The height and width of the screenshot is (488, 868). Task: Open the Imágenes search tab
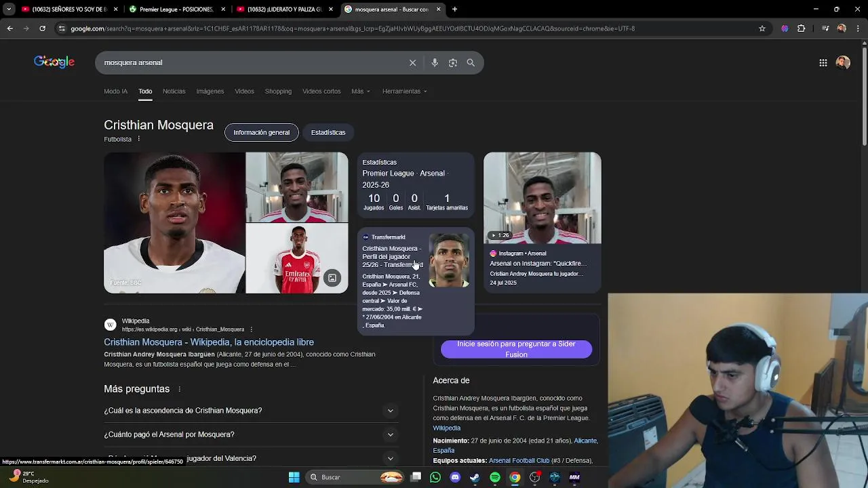point(210,91)
